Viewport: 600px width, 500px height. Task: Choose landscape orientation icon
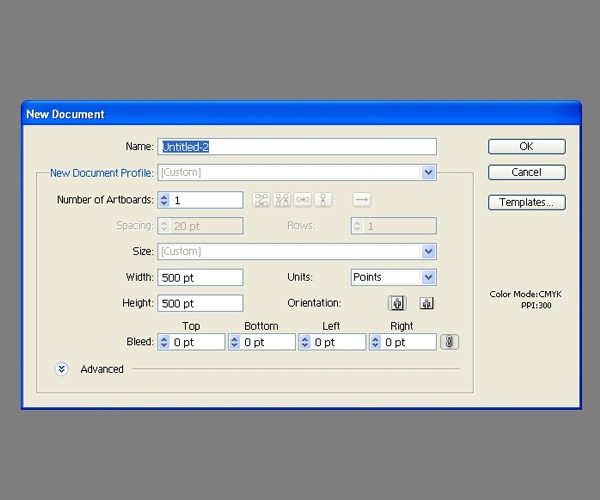426,303
